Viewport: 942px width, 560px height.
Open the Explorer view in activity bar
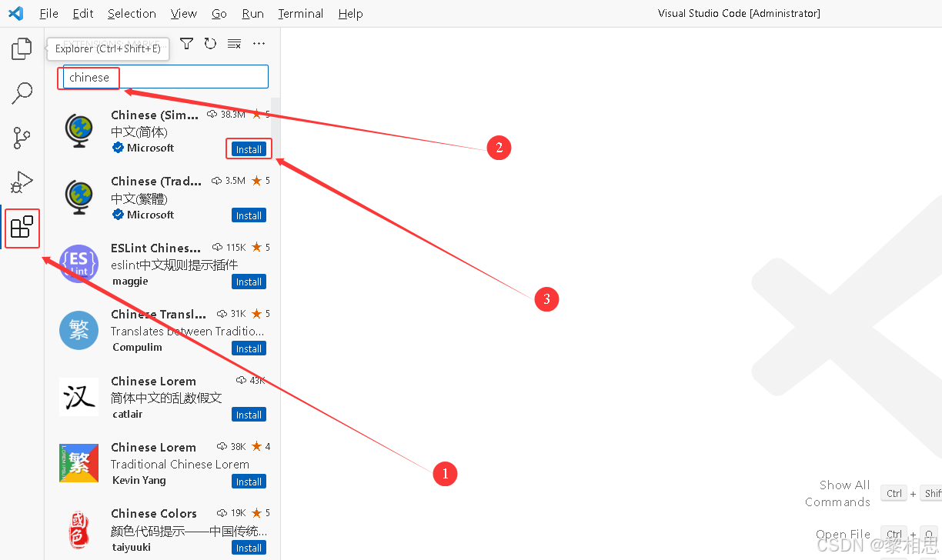point(22,48)
